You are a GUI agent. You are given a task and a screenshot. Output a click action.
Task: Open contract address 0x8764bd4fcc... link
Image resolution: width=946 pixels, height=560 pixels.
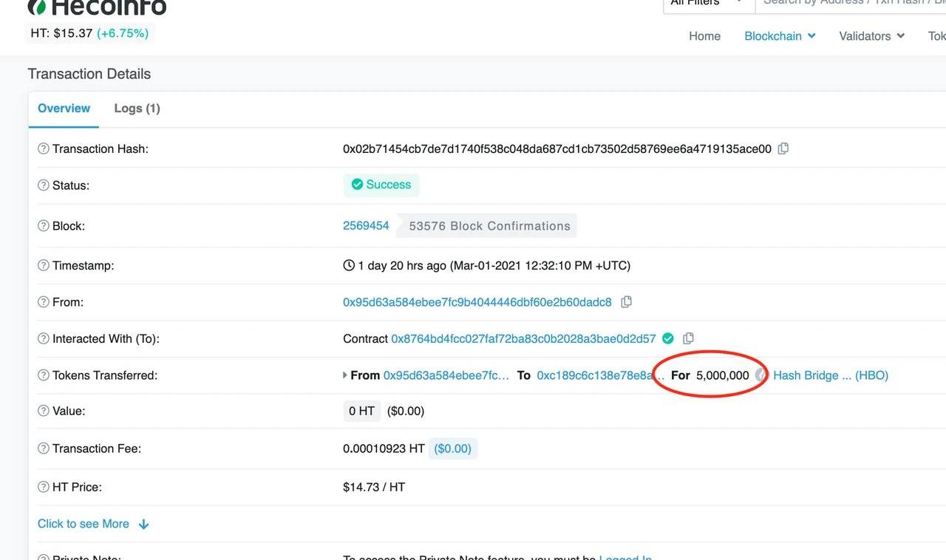(x=523, y=339)
